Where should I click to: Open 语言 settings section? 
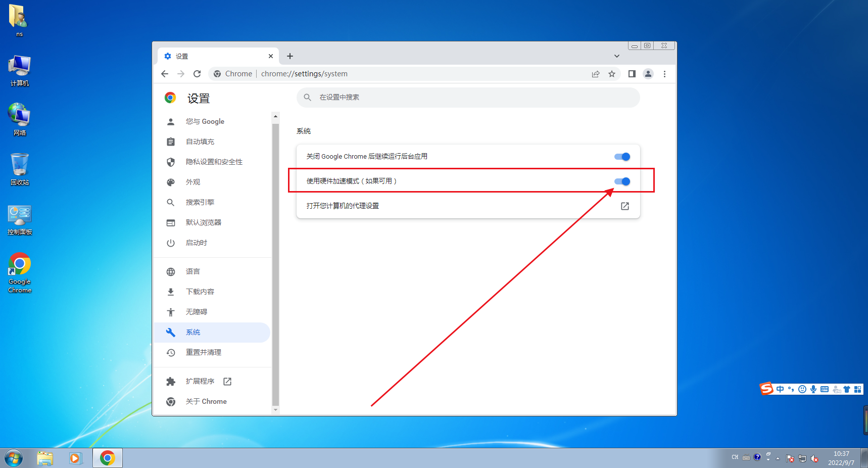pyautogui.click(x=213, y=272)
